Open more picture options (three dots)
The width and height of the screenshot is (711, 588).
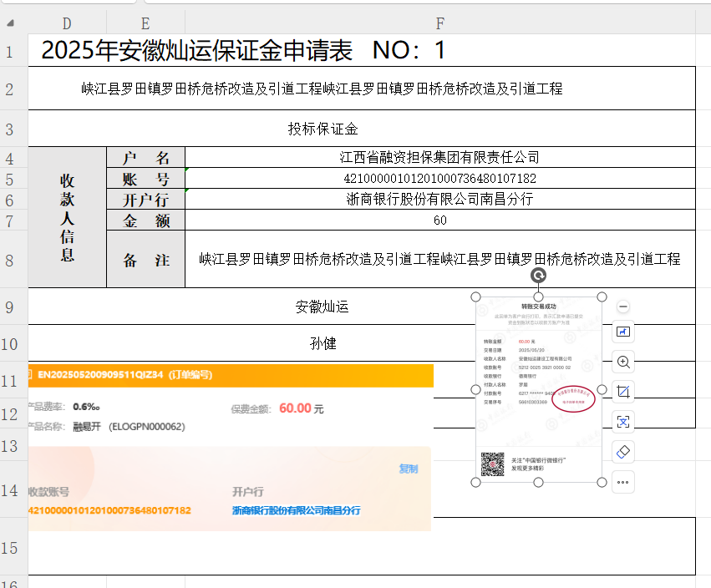[x=622, y=482]
